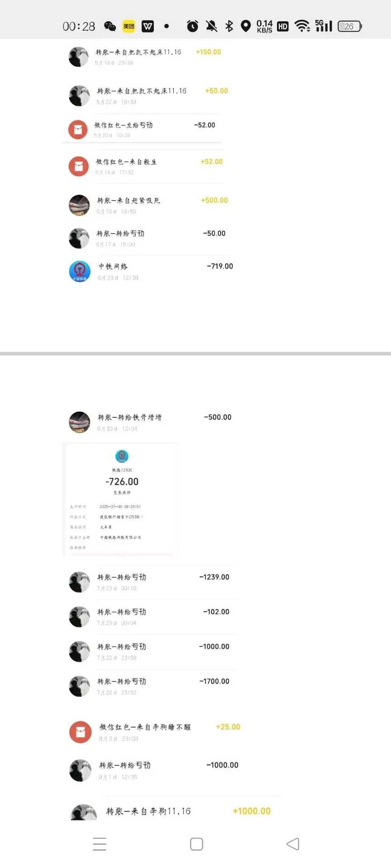This screenshot has width=391, height=868.
Task: Tap the WeChat icon in status bar
Action: coord(110,26)
